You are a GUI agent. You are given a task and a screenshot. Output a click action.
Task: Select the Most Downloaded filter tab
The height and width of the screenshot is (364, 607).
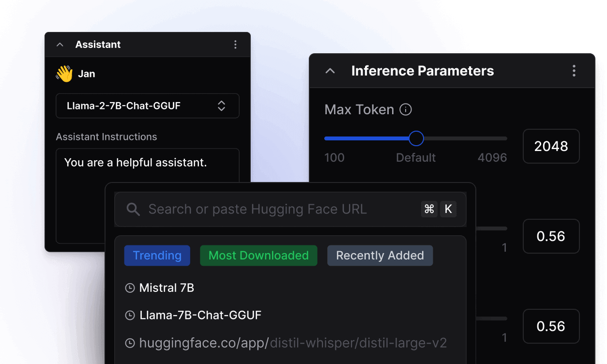258,256
